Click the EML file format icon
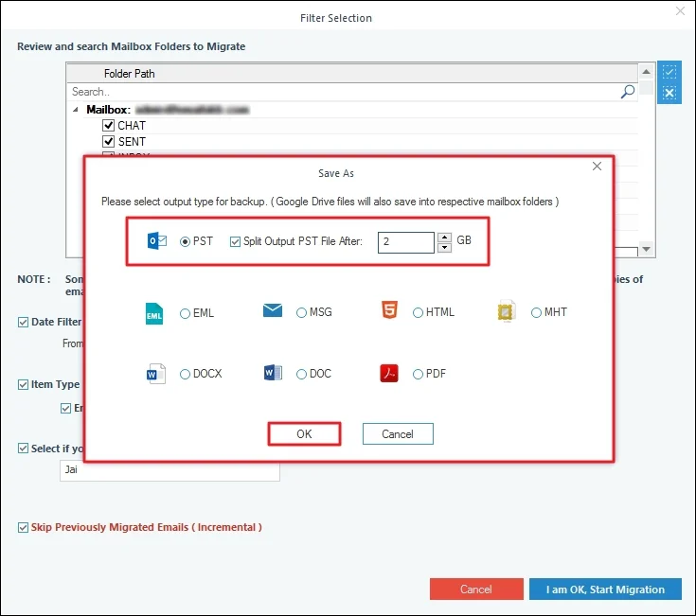Screen dimensions: 696x616 tap(154, 313)
